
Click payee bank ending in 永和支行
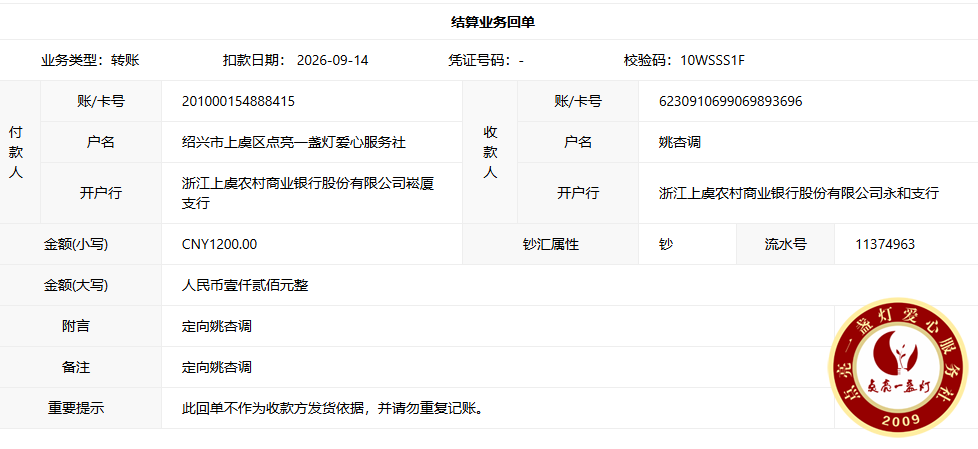coord(798,193)
